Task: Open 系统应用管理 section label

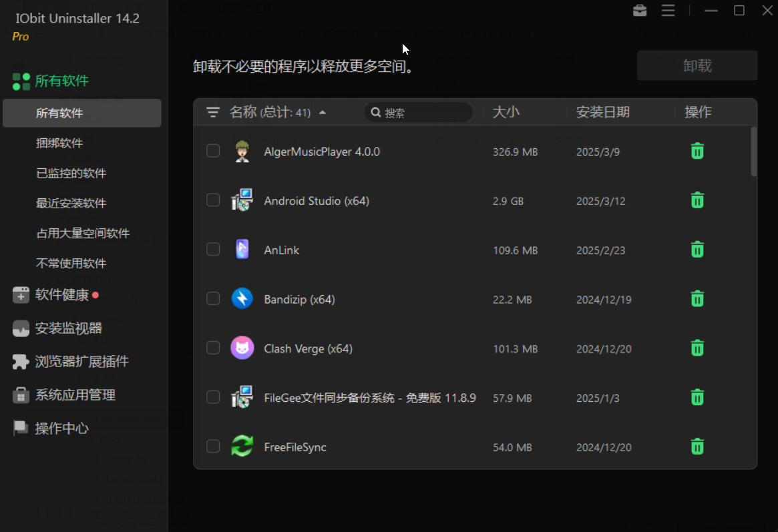Action: click(75, 395)
